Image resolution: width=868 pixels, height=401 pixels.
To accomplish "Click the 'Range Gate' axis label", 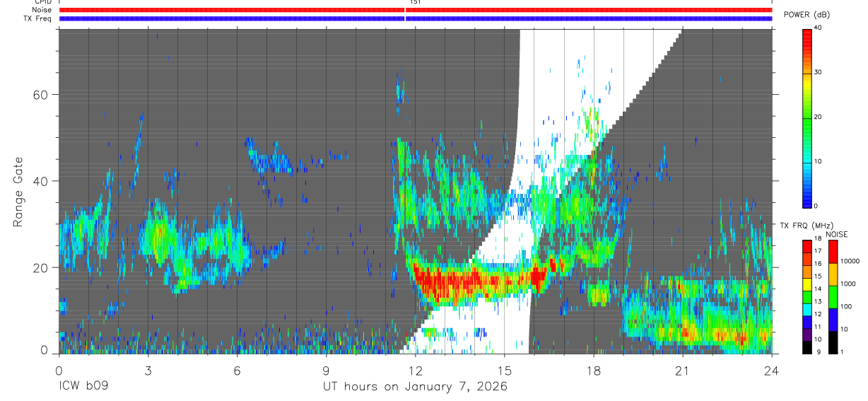I will point(18,192).
